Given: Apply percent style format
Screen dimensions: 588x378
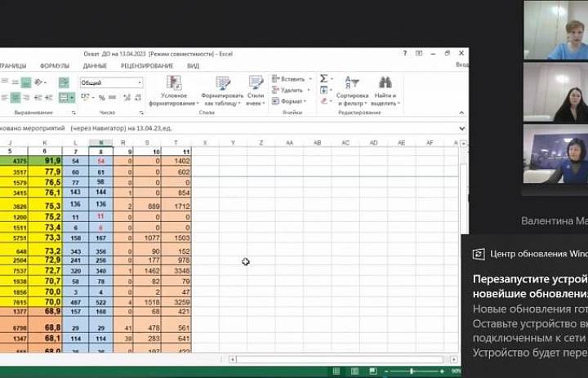Looking at the screenshot, I should (x=101, y=97).
